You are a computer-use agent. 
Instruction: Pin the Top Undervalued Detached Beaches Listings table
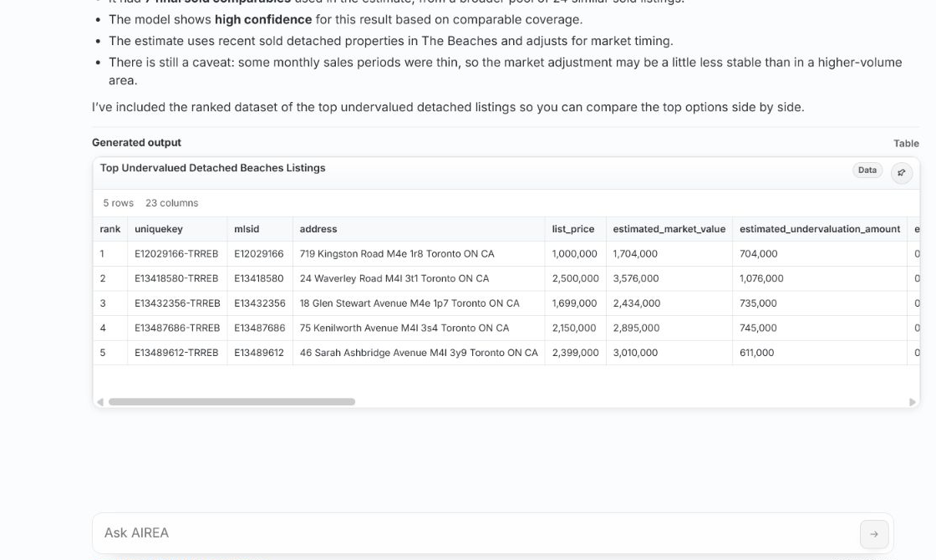(x=902, y=172)
